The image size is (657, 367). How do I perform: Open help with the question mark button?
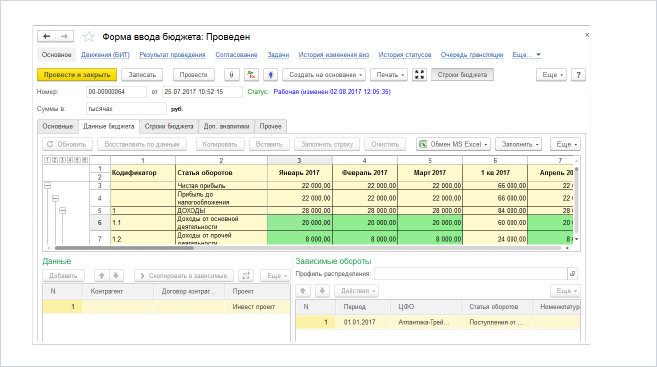pos(578,75)
